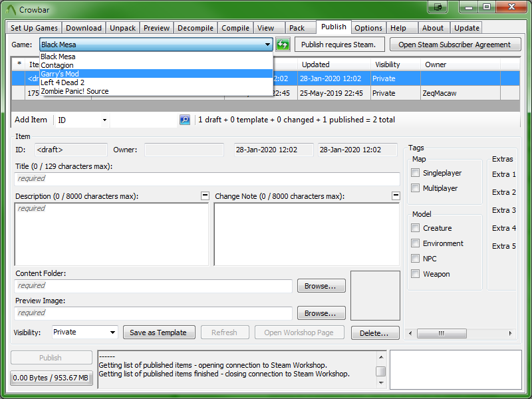The height and width of the screenshot is (399, 532).
Task: Select Garry's Mod in the game list
Action: (x=156, y=74)
